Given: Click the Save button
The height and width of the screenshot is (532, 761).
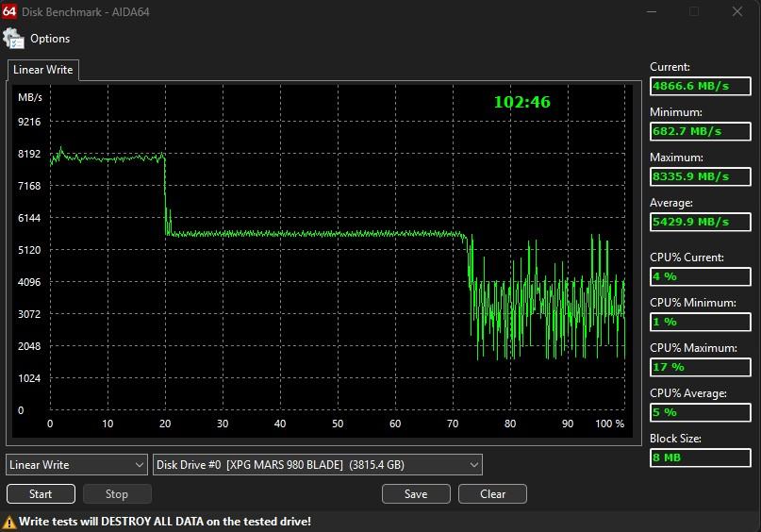Looking at the screenshot, I should (416, 494).
